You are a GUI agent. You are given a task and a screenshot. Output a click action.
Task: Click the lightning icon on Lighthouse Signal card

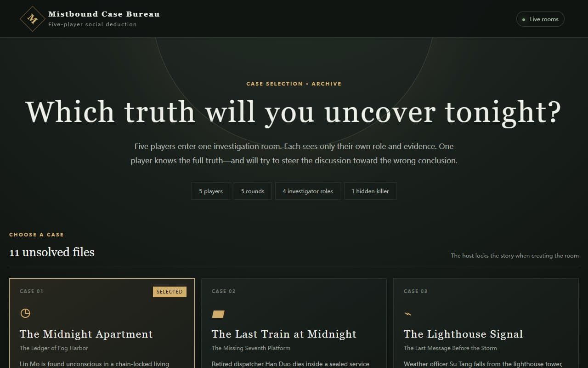tap(407, 314)
